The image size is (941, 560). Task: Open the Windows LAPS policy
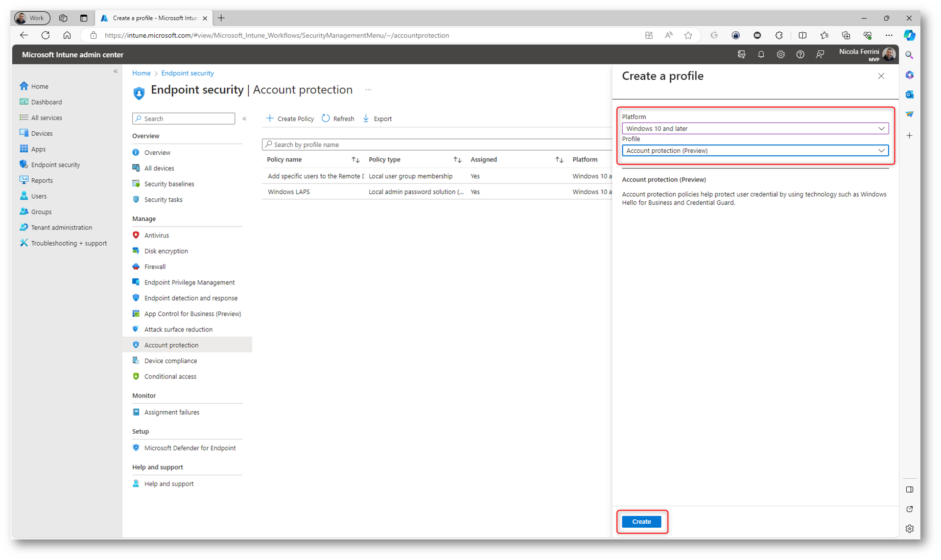289,192
